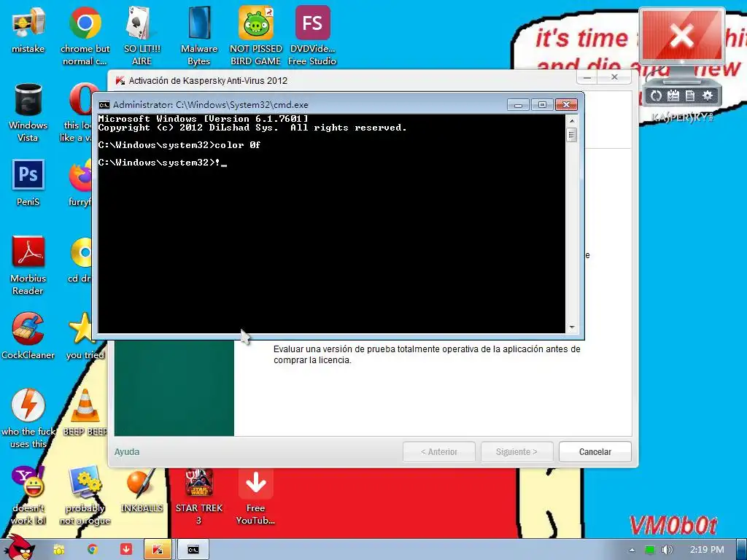Open the Chrome taskbar icon
This screenshot has height=560, width=747.
[93, 550]
